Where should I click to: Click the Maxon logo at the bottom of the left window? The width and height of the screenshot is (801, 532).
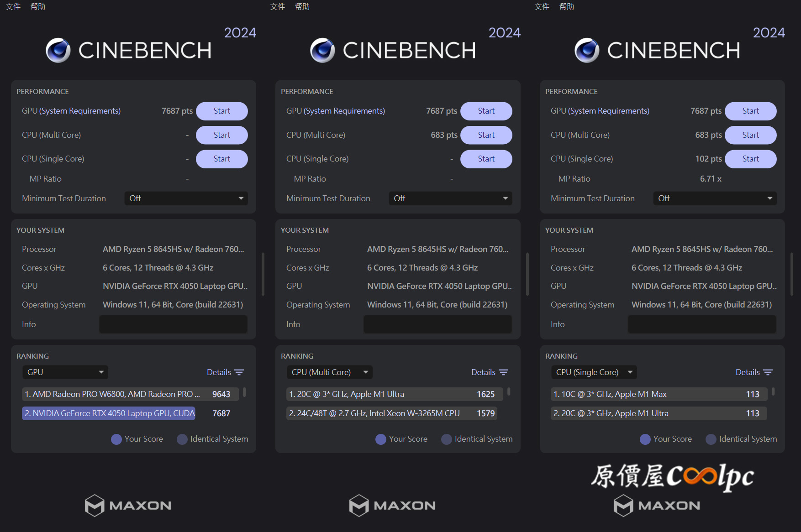pos(128,506)
